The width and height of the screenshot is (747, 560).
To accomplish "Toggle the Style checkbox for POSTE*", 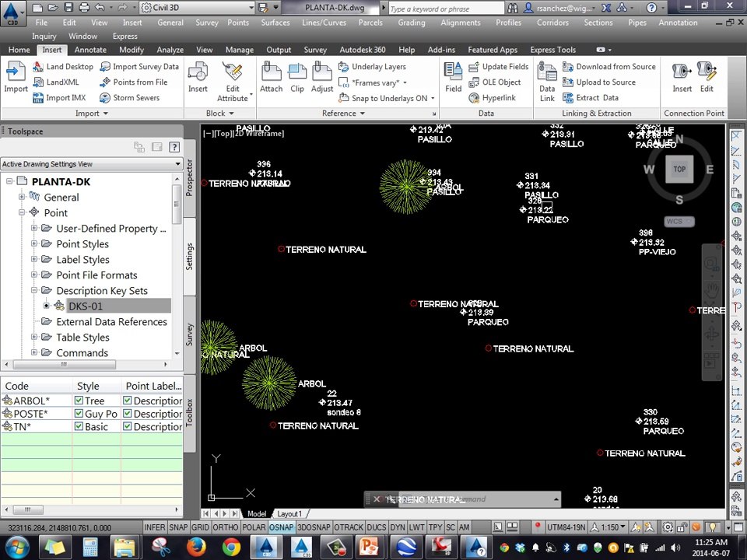I will (79, 413).
